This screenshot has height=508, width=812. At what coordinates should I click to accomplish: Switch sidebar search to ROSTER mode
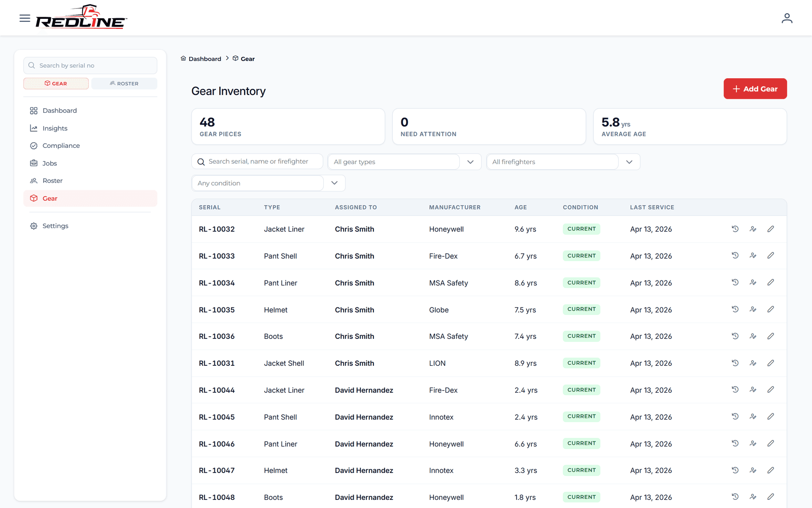pyautogui.click(x=124, y=83)
